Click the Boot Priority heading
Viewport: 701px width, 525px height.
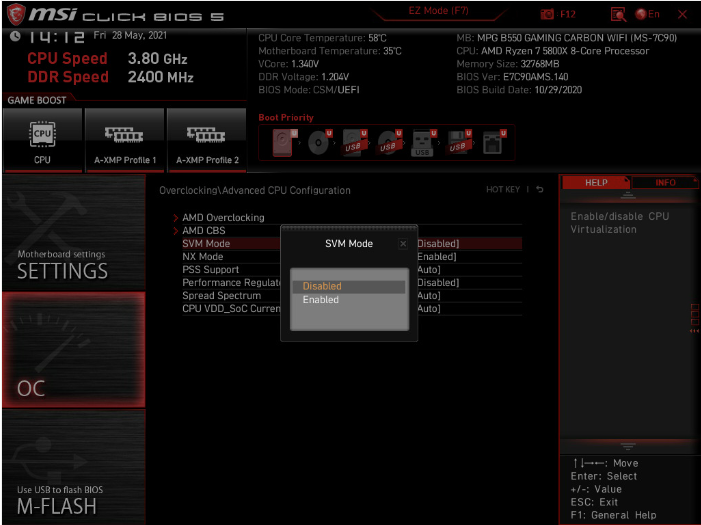click(286, 118)
